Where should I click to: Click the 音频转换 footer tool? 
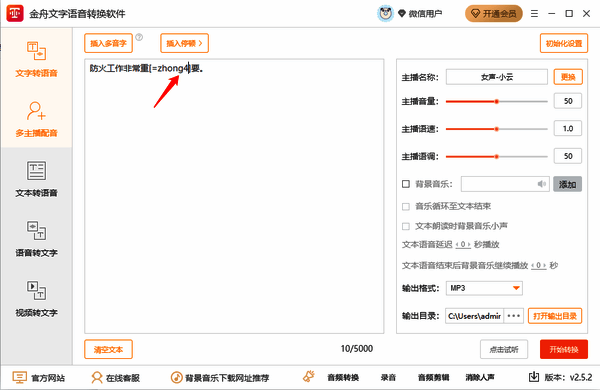343,378
